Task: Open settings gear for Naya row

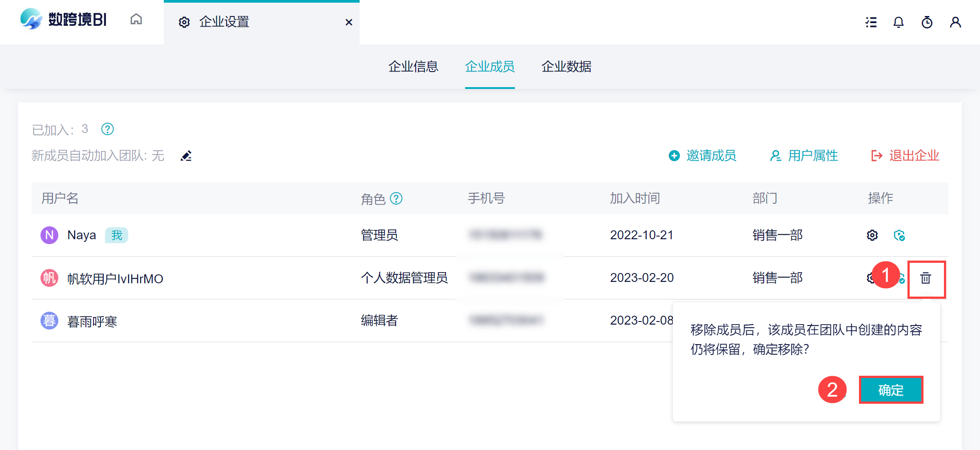Action: point(872,235)
